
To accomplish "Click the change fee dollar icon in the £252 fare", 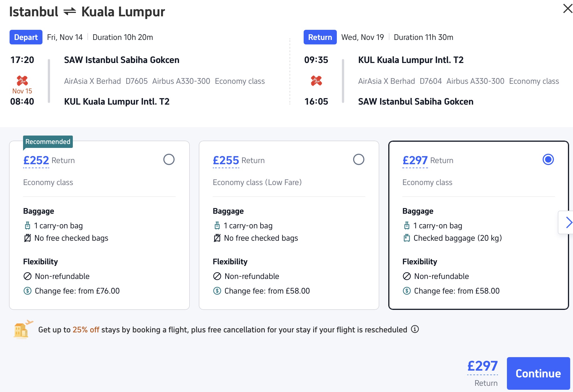I will [x=27, y=291].
